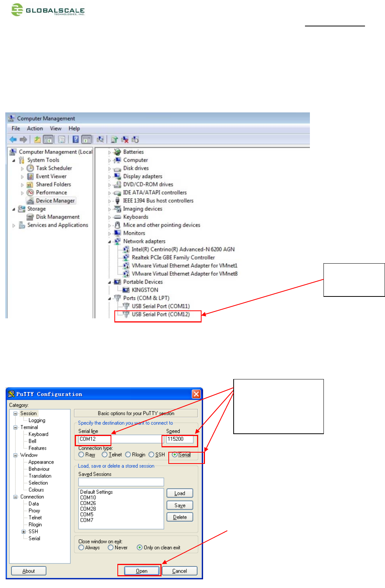Select the SSH connection type radio button
Image resolution: width=385 pixels, height=588 pixels.
[x=151, y=454]
